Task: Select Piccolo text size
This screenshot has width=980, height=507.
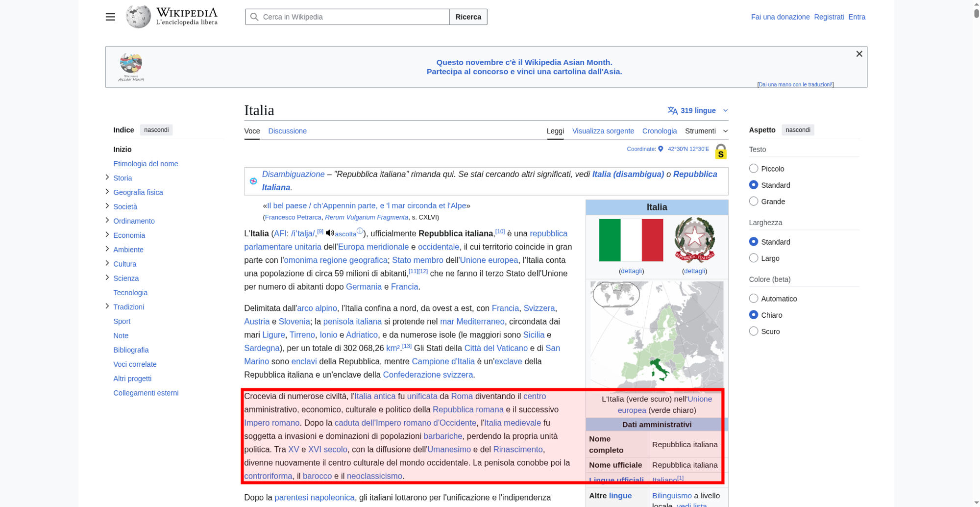Action: pyautogui.click(x=754, y=169)
